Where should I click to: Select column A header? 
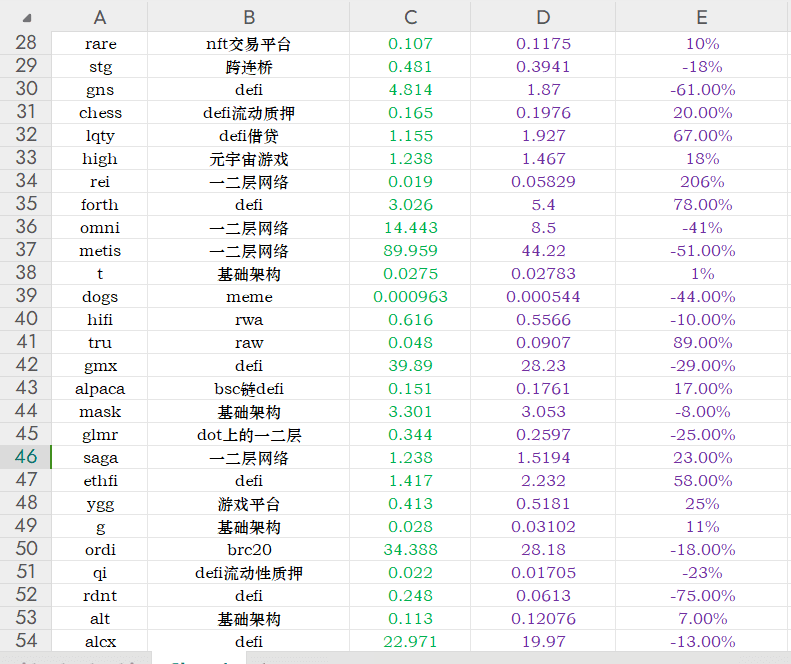click(99, 17)
